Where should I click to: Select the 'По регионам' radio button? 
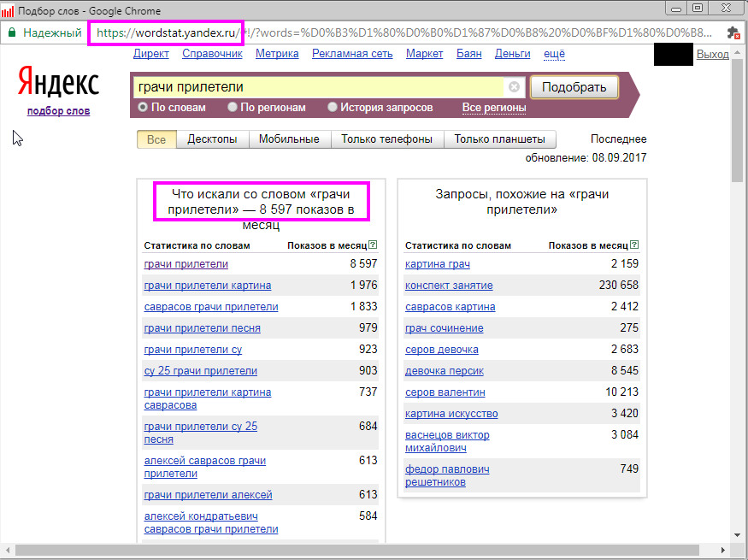pyautogui.click(x=233, y=108)
